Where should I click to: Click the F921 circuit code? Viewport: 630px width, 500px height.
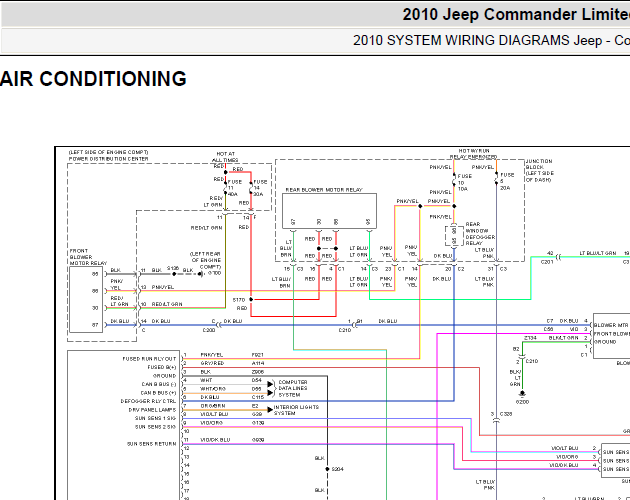tap(258, 355)
